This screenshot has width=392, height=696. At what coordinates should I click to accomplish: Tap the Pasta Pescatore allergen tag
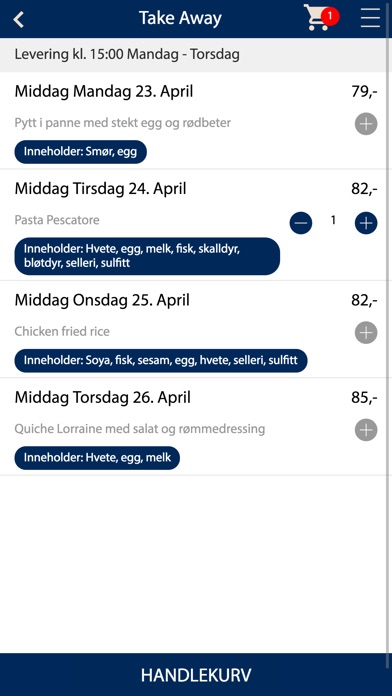pos(147,256)
